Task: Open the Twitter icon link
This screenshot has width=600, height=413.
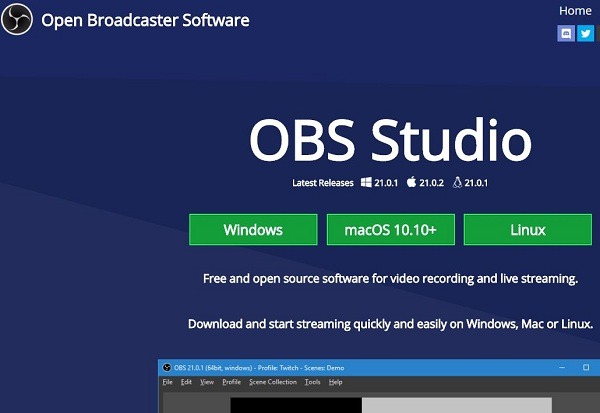Action: click(585, 34)
